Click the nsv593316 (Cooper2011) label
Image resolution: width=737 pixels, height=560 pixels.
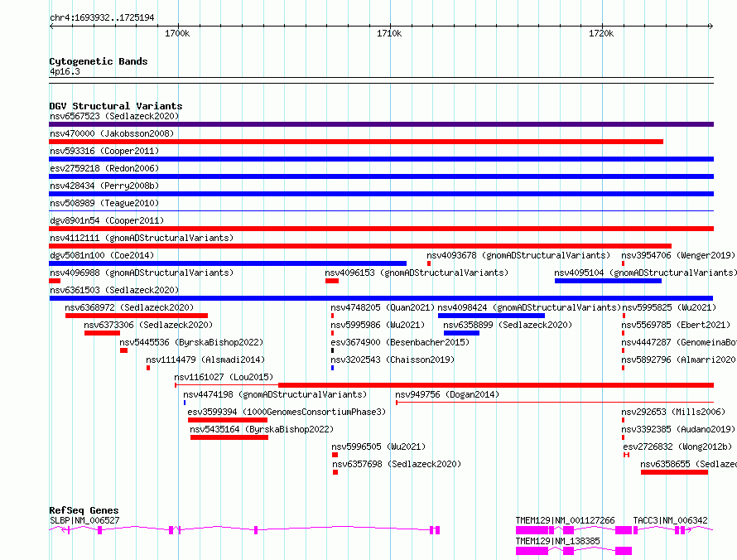click(x=104, y=151)
